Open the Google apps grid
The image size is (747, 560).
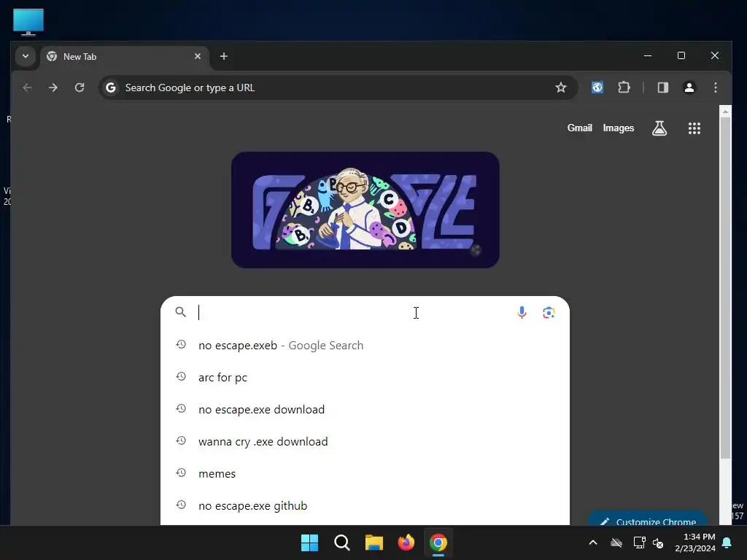[x=694, y=128]
